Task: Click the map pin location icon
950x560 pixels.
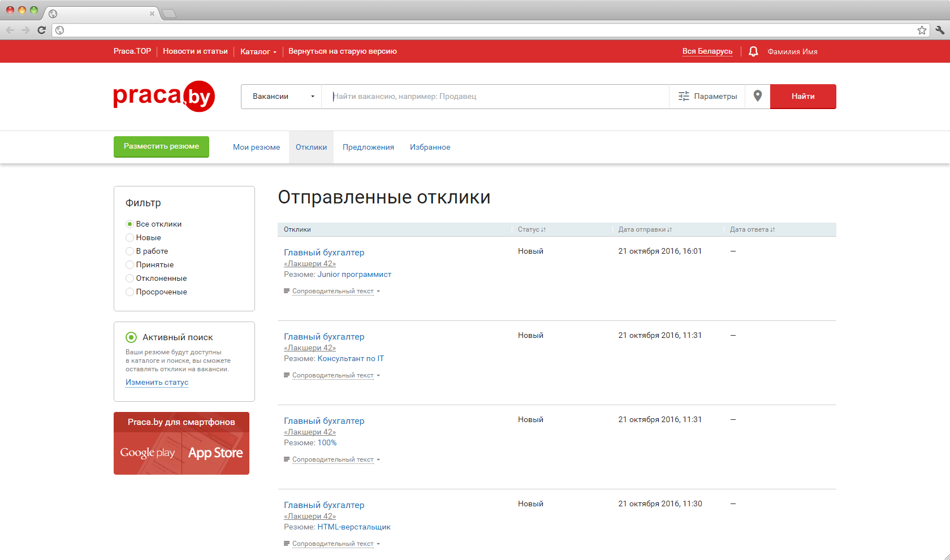Action: pyautogui.click(x=758, y=96)
